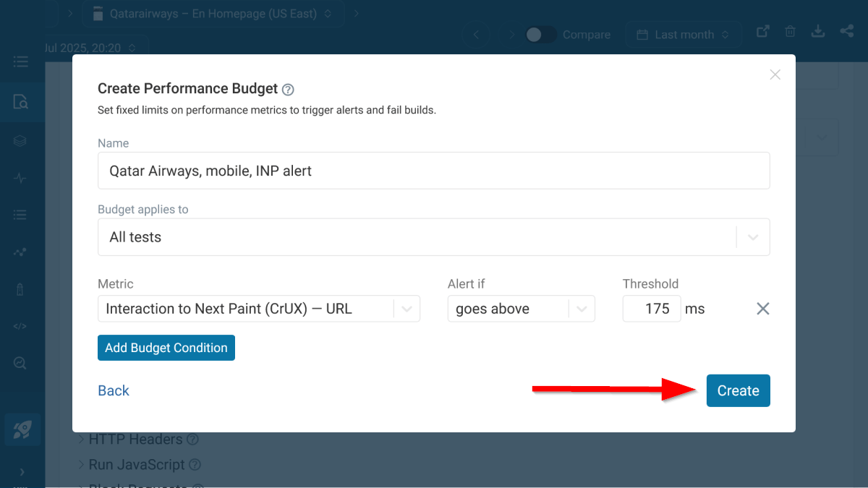Image resolution: width=868 pixels, height=488 pixels.
Task: Expand the sidebar using the bottom chevron arrow
Action: tap(22, 471)
